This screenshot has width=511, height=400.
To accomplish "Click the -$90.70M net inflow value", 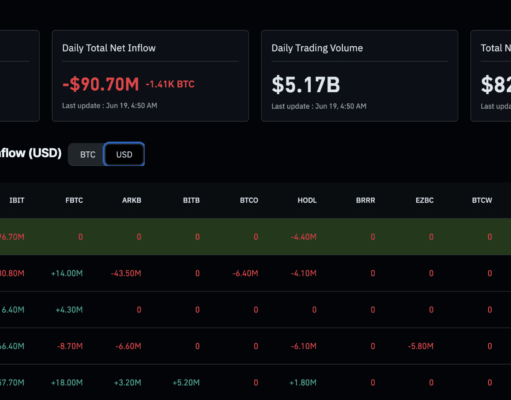I will tap(101, 84).
